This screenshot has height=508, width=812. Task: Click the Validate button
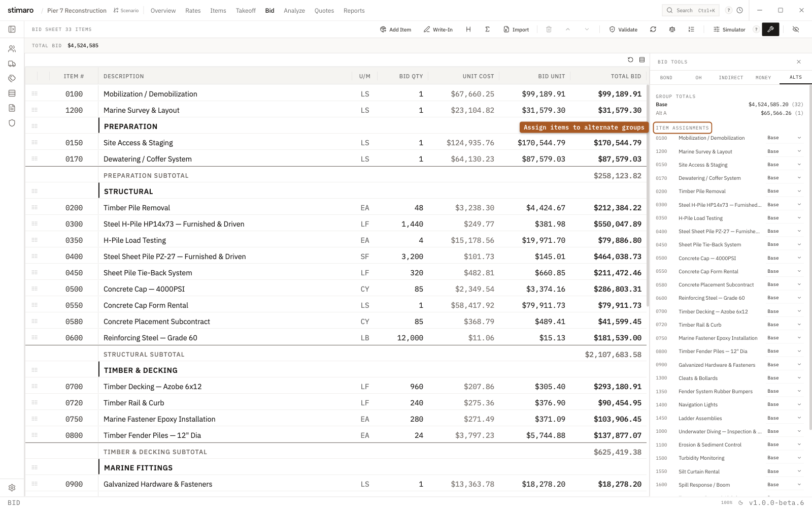[623, 29]
